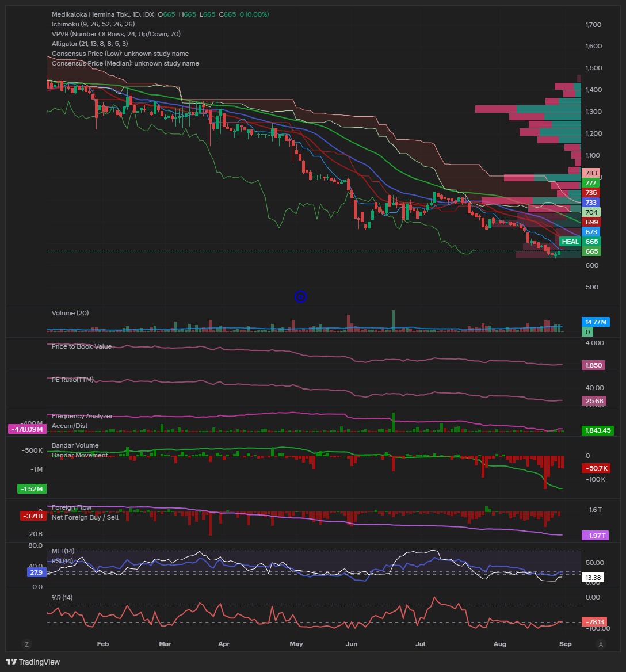This screenshot has height=672, width=626.
Task: Click the 704 price label
Action: [591, 212]
